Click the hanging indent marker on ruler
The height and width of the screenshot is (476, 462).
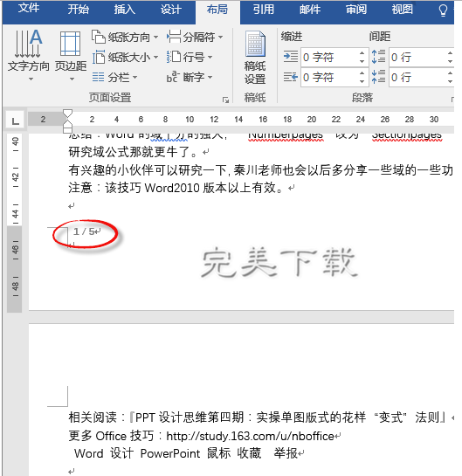click(68, 124)
